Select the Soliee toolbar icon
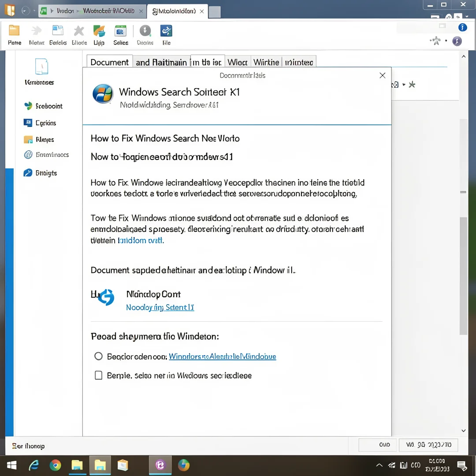 (x=120, y=31)
